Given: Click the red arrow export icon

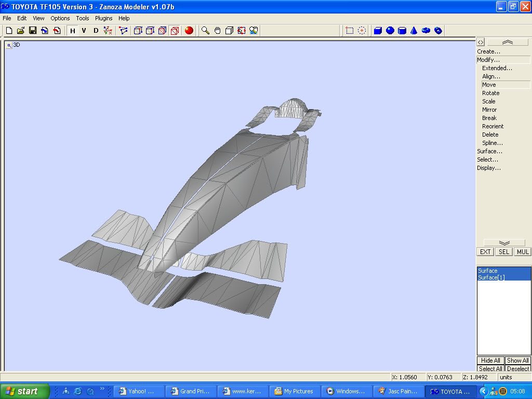Looking at the screenshot, I should coord(57,31).
